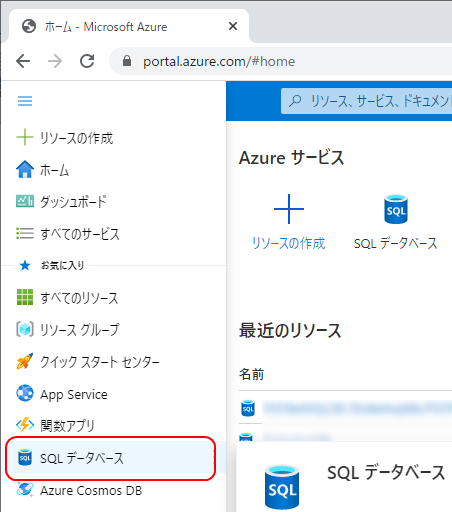Open Azure Cosmos DB from left menu
This screenshot has width=452, height=512.
91,490
